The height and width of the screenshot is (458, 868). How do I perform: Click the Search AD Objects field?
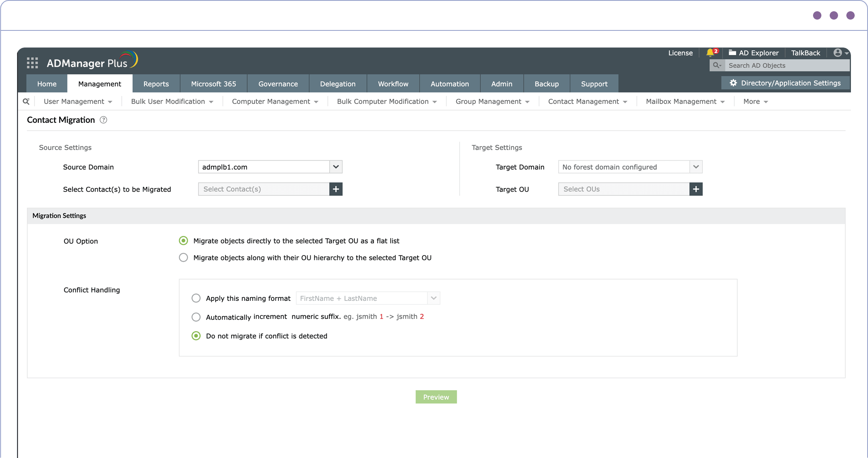coord(786,65)
